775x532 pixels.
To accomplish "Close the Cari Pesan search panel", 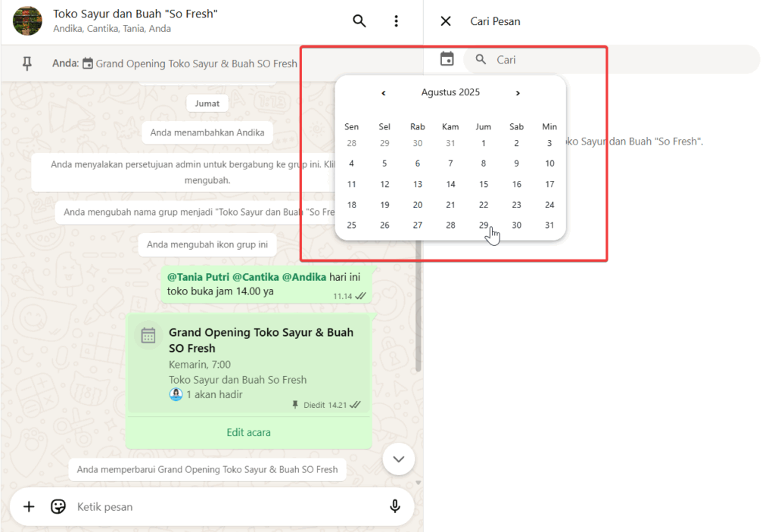I will coord(446,21).
